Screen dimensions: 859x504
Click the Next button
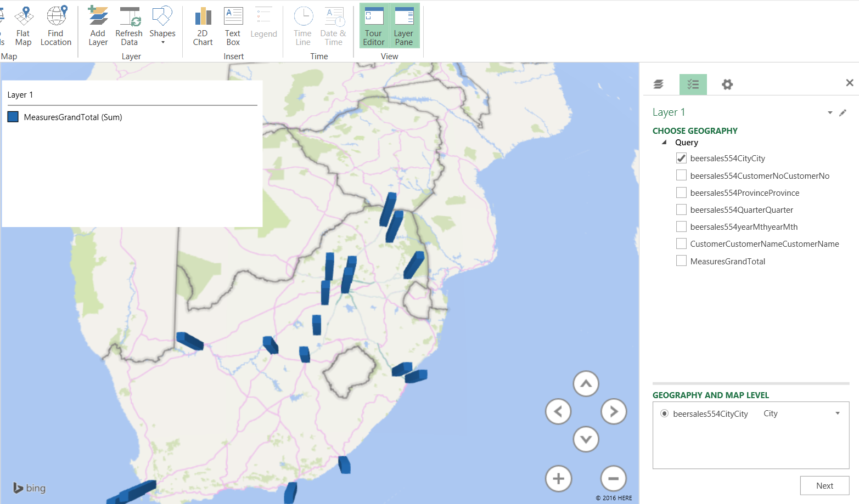pos(824,486)
